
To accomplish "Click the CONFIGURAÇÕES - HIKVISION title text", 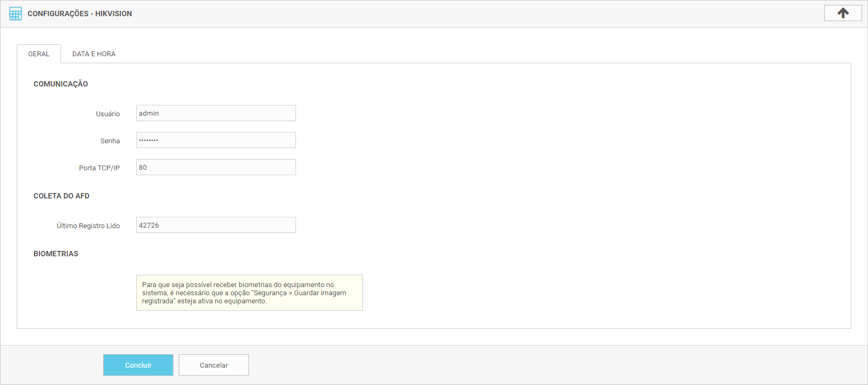I will tap(79, 14).
